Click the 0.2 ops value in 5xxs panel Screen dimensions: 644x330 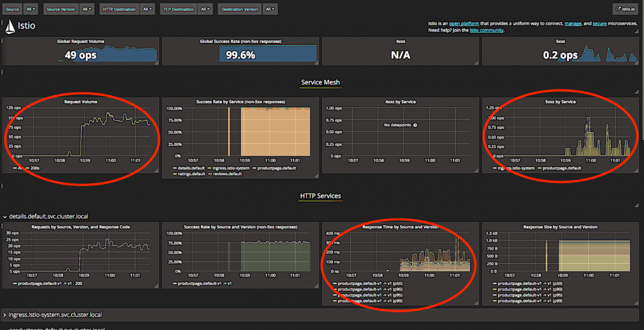point(560,55)
